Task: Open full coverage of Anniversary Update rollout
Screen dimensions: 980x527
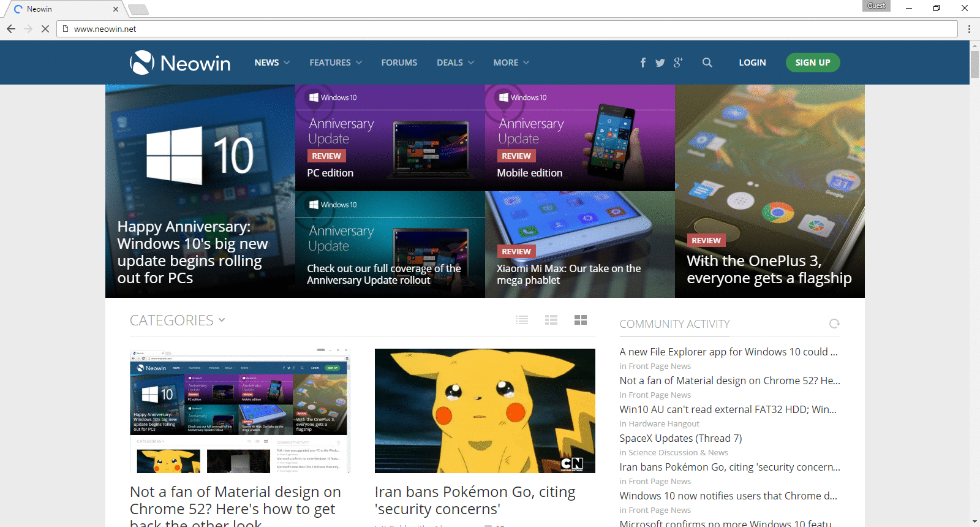Action: [x=390, y=245]
